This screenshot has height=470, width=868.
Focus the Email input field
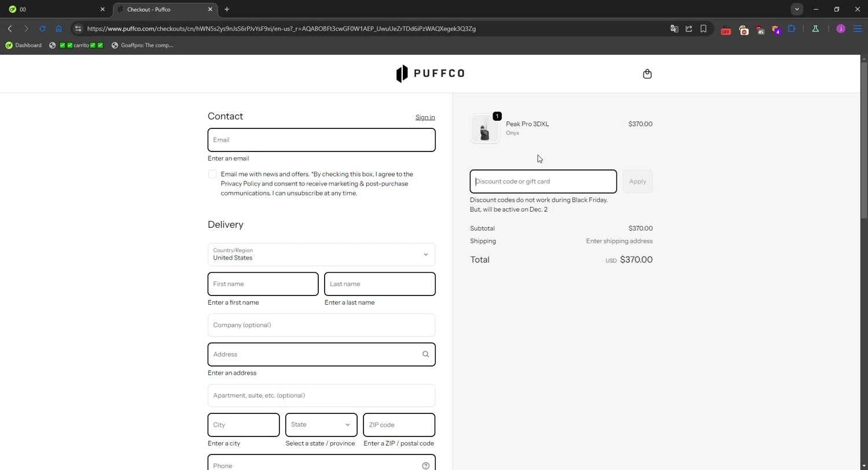tap(321, 140)
